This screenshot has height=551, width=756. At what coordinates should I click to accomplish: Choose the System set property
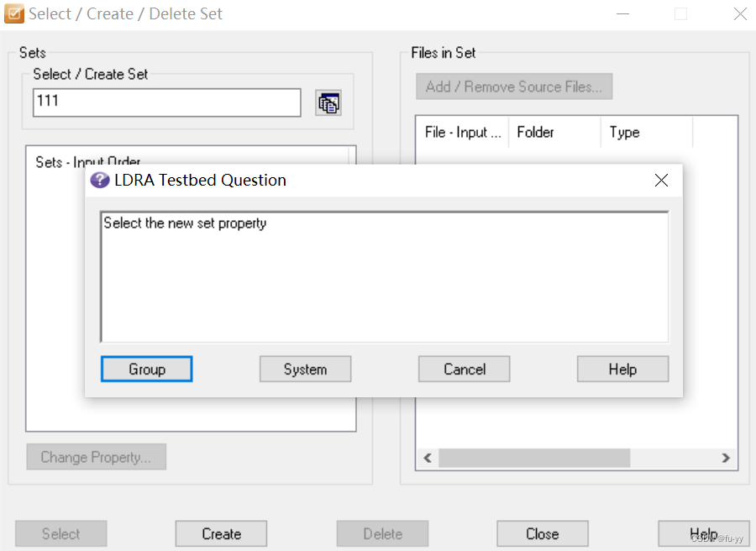[x=305, y=369]
